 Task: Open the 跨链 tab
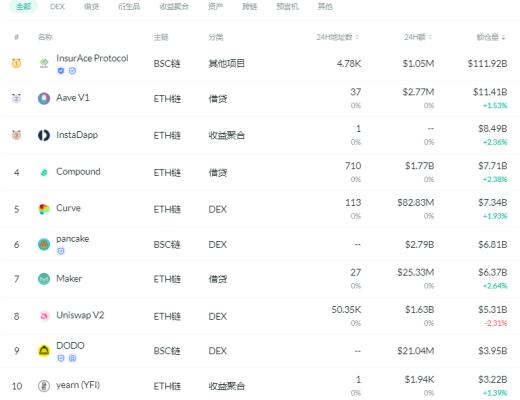click(x=250, y=6)
